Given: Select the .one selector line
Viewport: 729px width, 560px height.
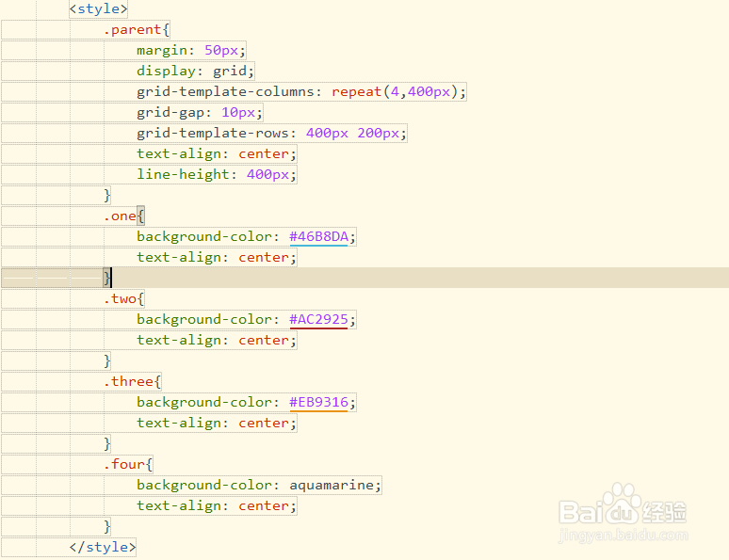Looking at the screenshot, I should (124, 216).
